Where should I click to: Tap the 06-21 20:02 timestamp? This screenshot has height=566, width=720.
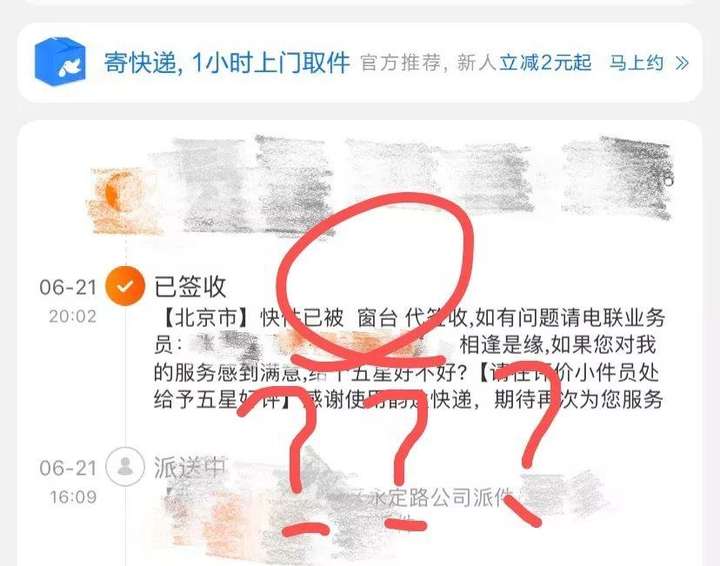point(68,301)
